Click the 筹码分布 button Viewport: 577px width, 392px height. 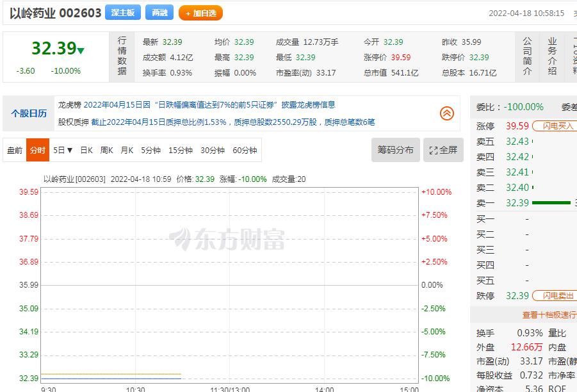[x=396, y=150]
